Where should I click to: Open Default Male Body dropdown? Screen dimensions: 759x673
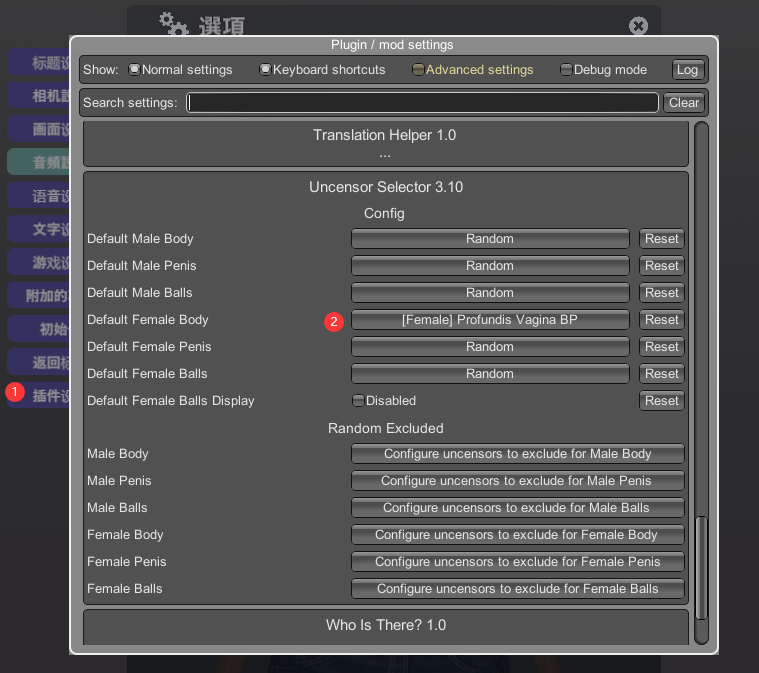tap(489, 239)
